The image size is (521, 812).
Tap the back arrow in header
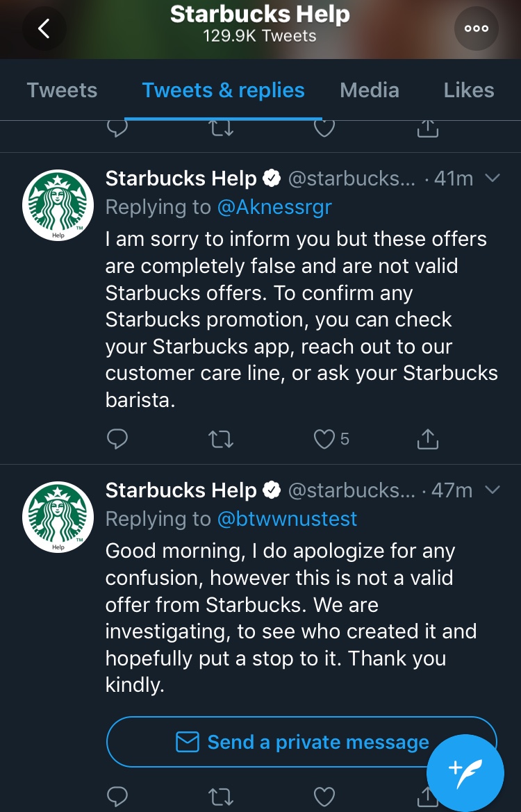click(x=44, y=28)
